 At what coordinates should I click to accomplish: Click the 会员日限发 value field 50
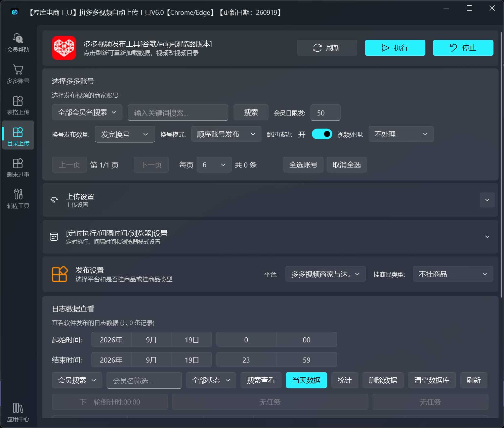click(x=325, y=112)
